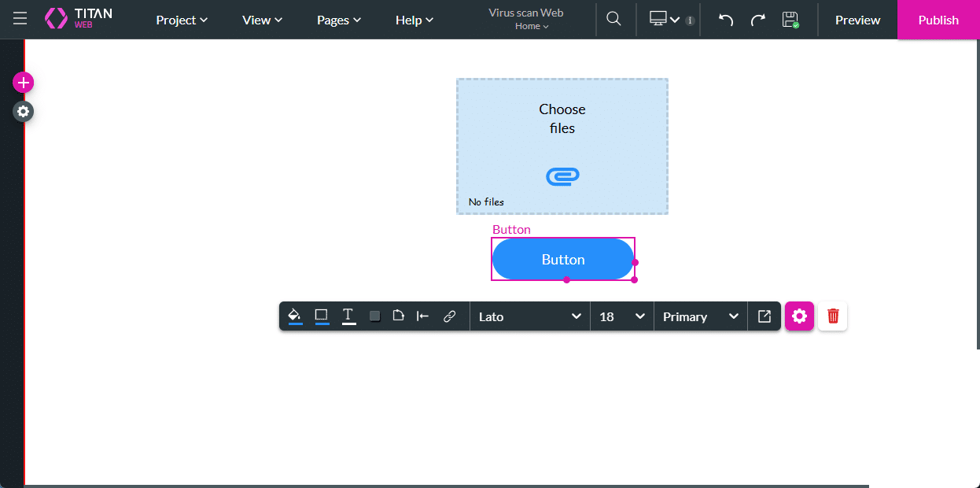Viewport: 980px width, 488px height.
Task: Click the padding/alignment icon in the toolbar
Action: pyautogui.click(x=422, y=316)
